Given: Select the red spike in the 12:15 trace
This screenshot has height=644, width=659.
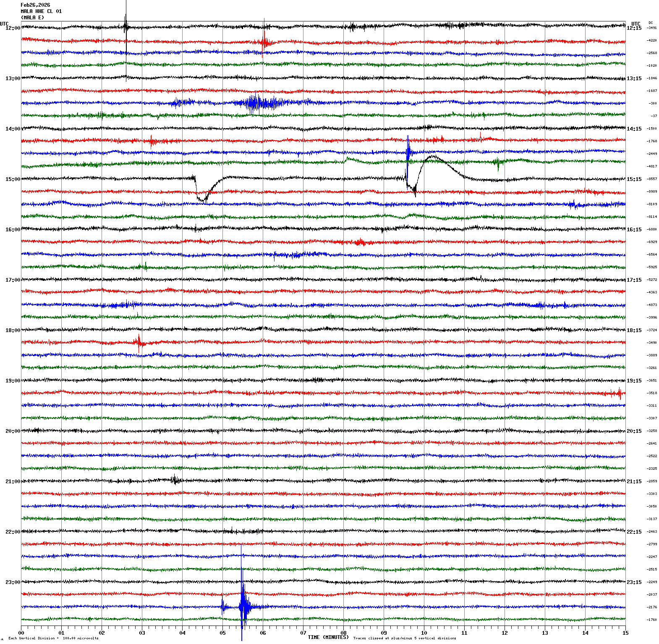Looking at the screenshot, I should click(x=264, y=41).
